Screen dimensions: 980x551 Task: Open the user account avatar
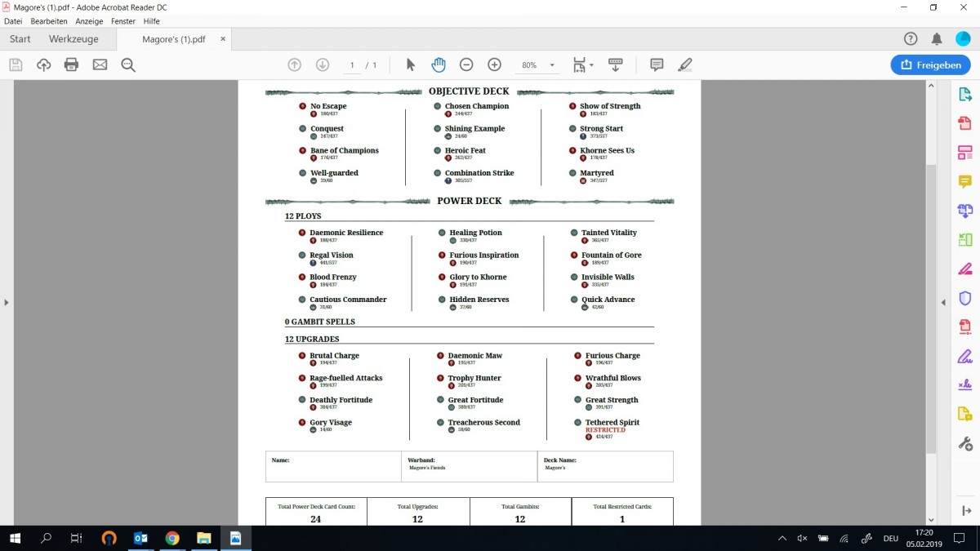(963, 39)
